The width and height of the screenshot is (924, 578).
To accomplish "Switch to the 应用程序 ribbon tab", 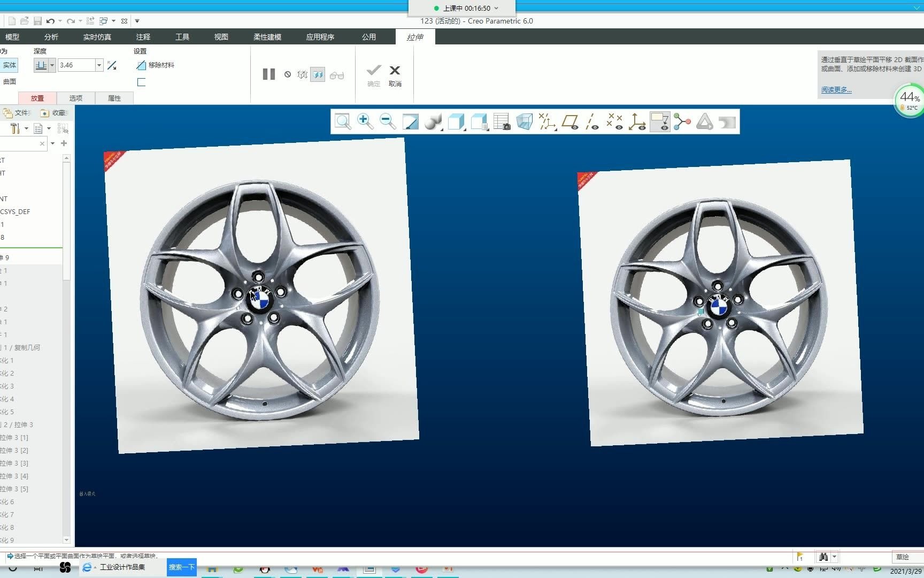I will tap(320, 37).
